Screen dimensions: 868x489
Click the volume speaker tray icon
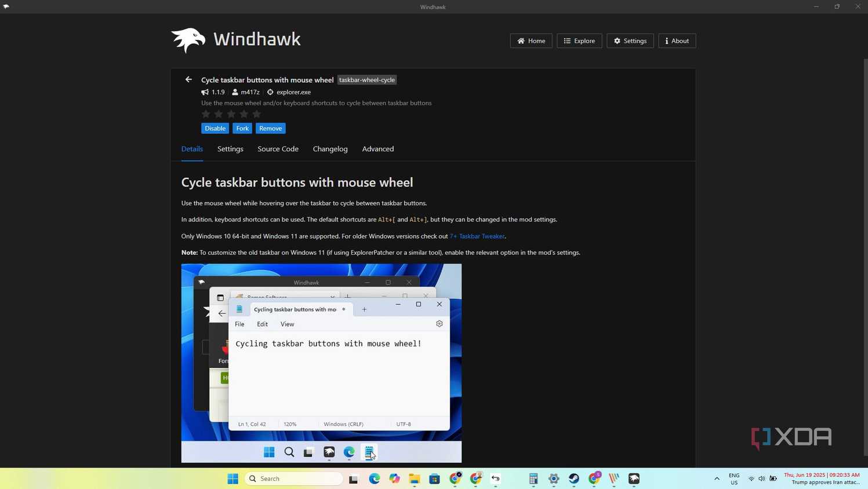coord(762,479)
